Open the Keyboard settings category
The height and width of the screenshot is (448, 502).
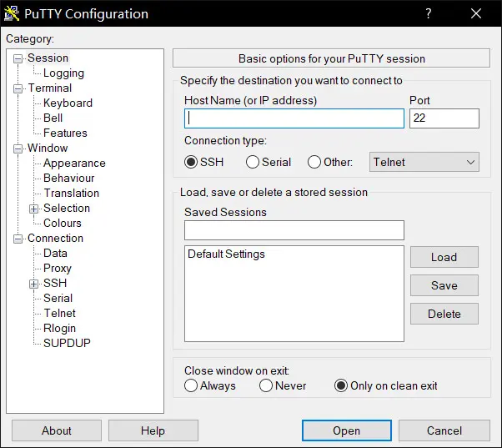[x=68, y=103]
